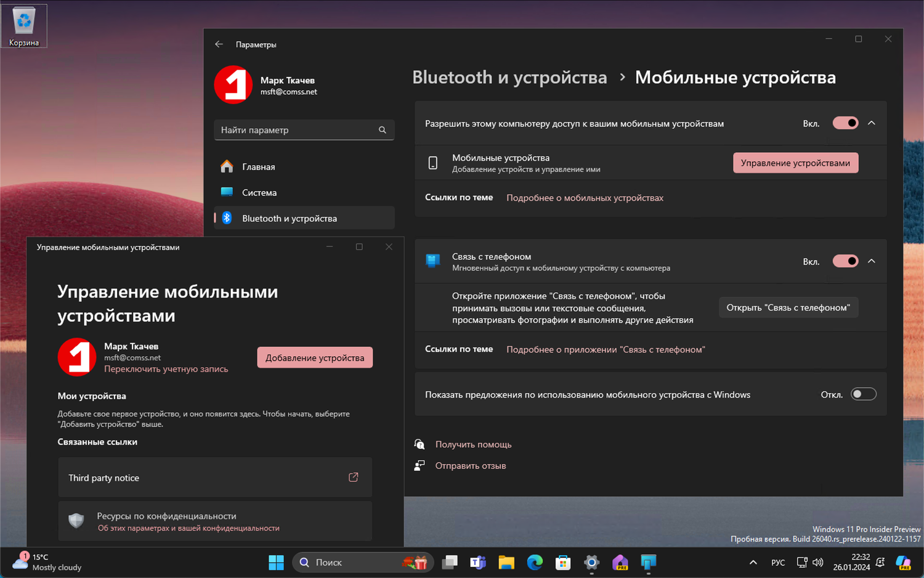Image resolution: width=924 pixels, height=578 pixels.
Task: Click the Управление устройствами button
Action: coord(795,163)
